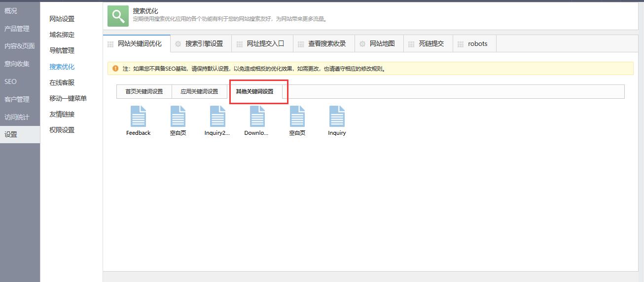
Task: Click the orange warning notice icon
Action: (115, 68)
